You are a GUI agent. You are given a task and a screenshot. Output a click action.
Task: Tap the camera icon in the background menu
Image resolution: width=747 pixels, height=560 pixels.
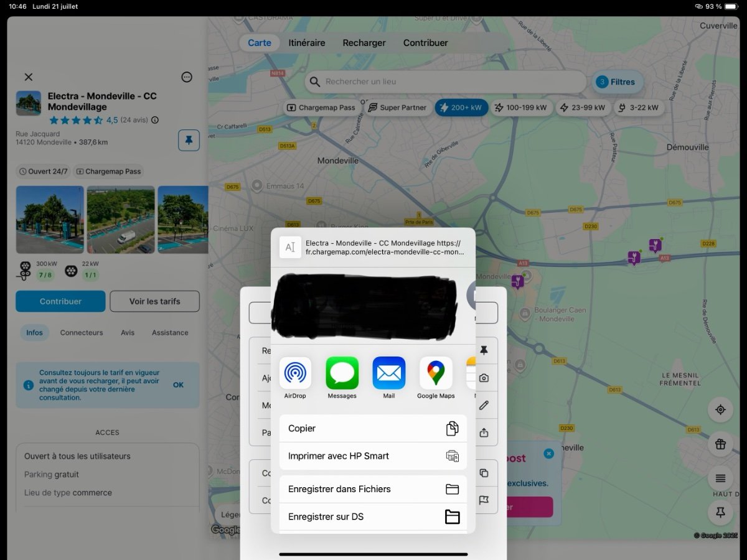[x=484, y=378]
